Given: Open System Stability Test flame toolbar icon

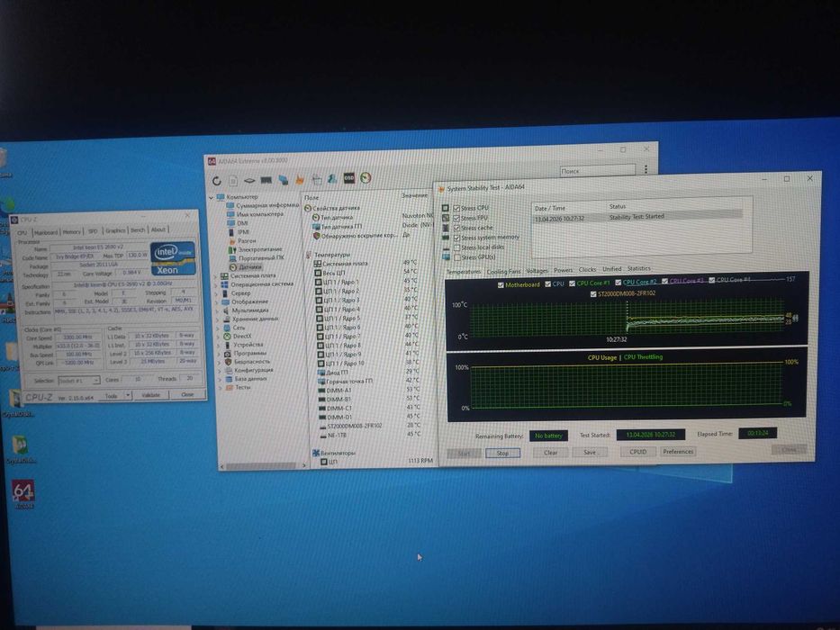Looking at the screenshot, I should (x=300, y=179).
